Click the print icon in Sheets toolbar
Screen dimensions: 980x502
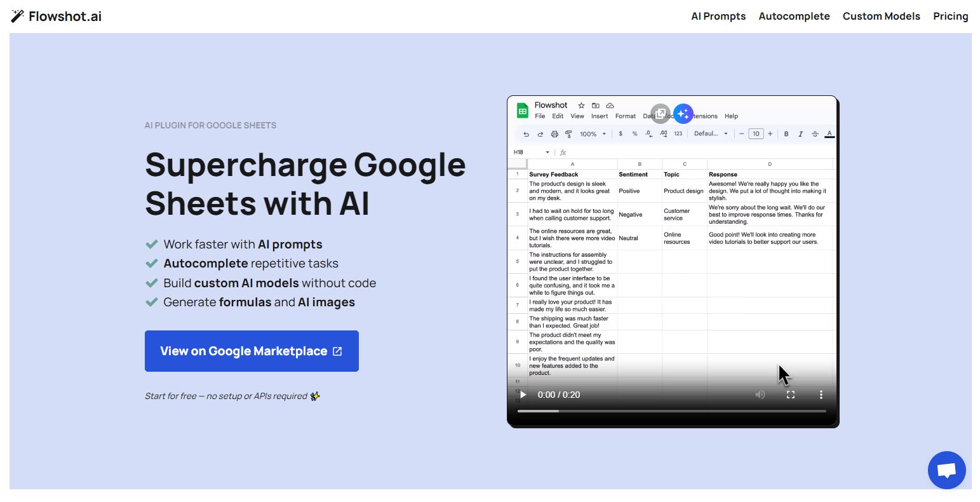554,134
